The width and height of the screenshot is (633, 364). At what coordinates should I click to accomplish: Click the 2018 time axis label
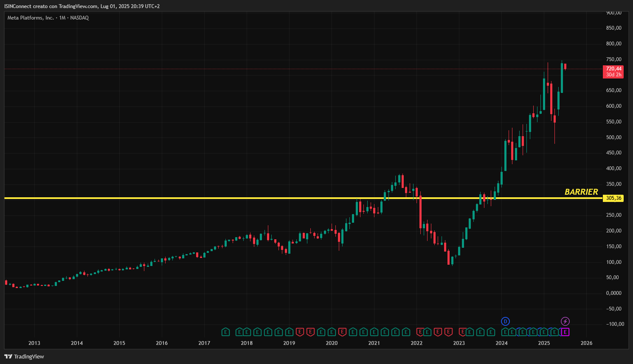[x=247, y=343]
